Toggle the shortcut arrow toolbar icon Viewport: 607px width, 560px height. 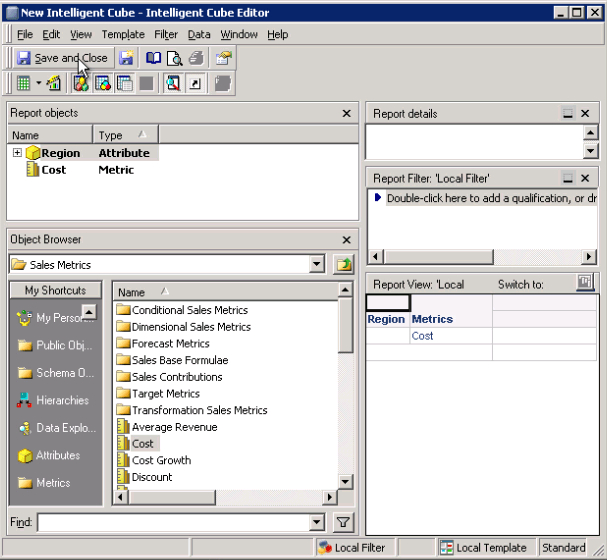coord(195,83)
